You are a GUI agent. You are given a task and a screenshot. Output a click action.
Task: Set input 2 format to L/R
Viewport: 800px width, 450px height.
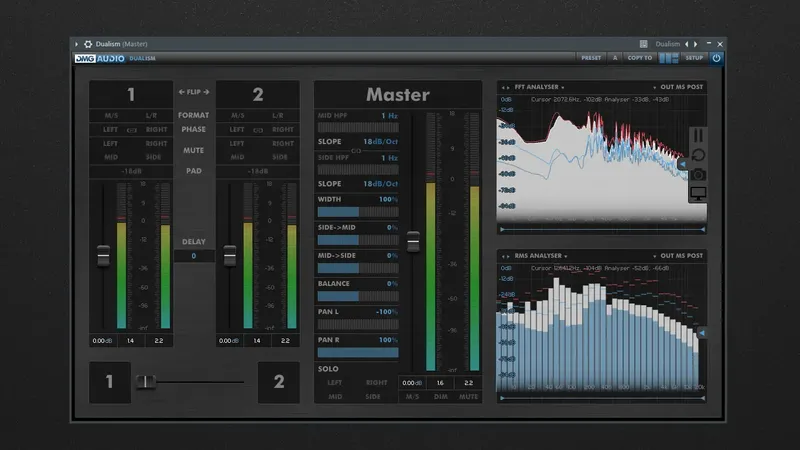[278, 116]
